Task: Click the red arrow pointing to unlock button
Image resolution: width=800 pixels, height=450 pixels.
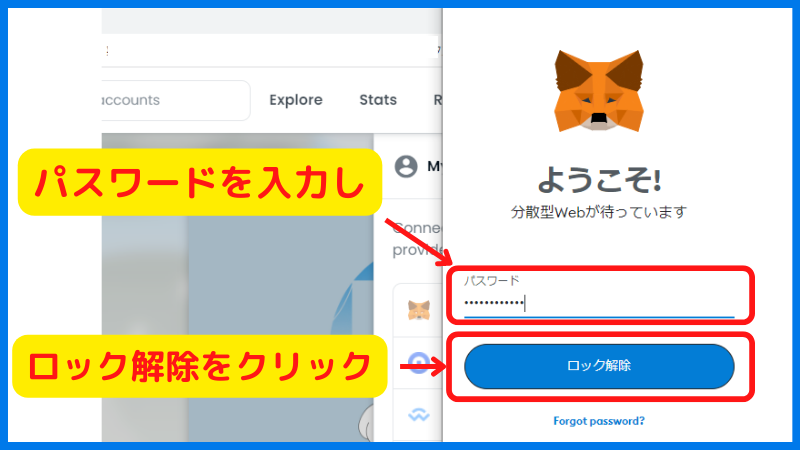Action: click(422, 366)
